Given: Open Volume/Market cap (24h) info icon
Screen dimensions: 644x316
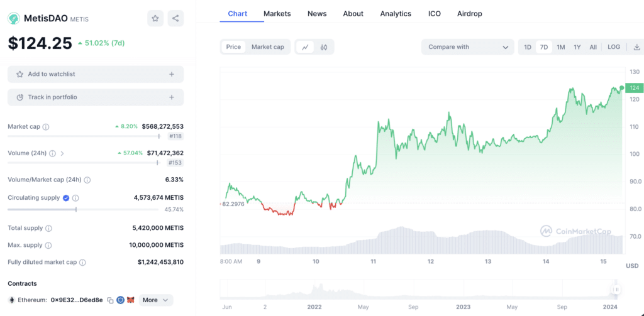Looking at the screenshot, I should [87, 180].
